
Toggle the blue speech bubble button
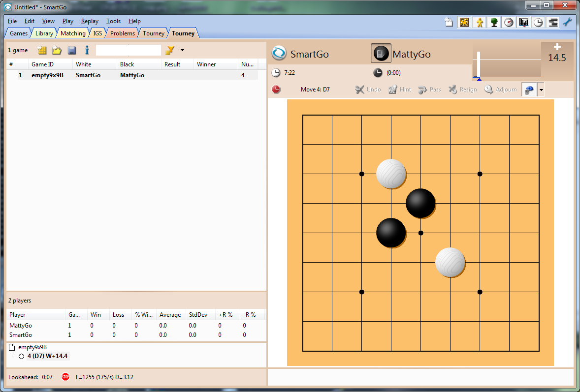(x=529, y=90)
